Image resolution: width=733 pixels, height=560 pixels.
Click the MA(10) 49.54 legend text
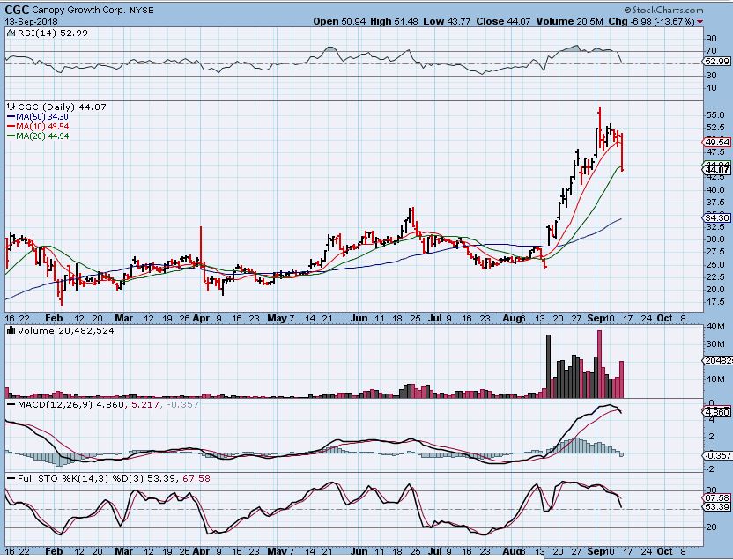[42, 127]
